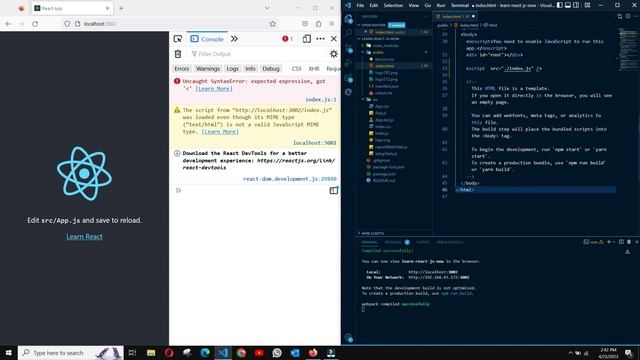The width and height of the screenshot is (640, 360).
Task: Click the element picker icon in DevTools
Action: (x=178, y=39)
